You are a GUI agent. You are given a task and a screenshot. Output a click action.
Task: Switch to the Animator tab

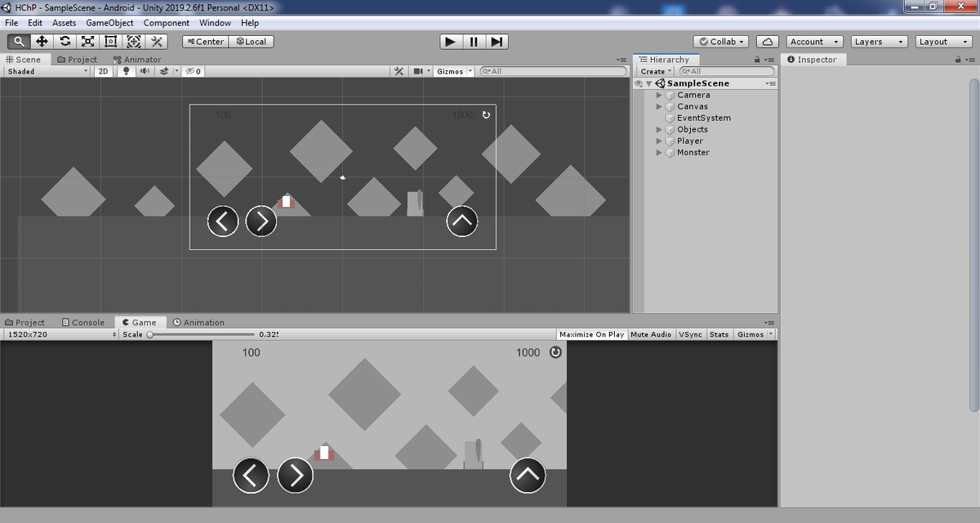tap(137, 60)
